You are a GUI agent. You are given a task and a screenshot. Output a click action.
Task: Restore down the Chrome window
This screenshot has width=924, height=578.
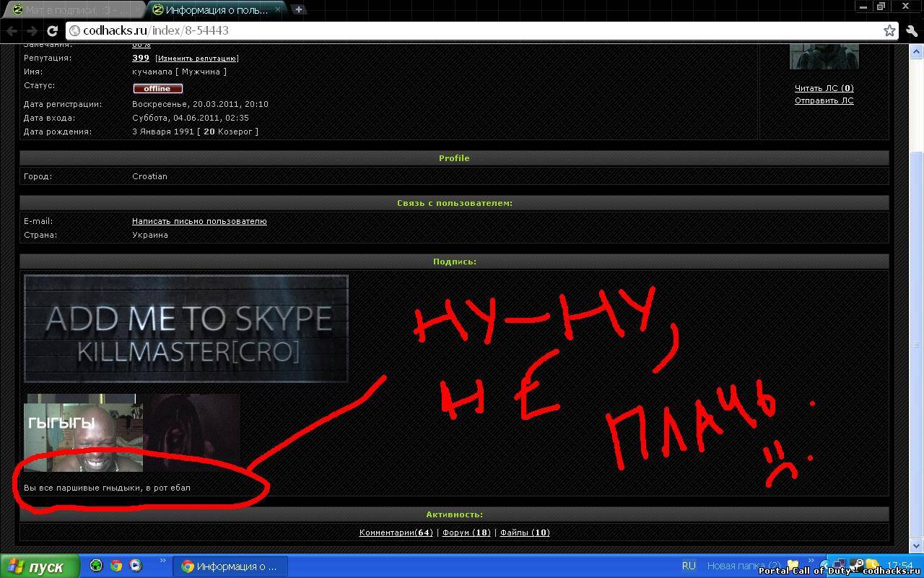click(881, 7)
